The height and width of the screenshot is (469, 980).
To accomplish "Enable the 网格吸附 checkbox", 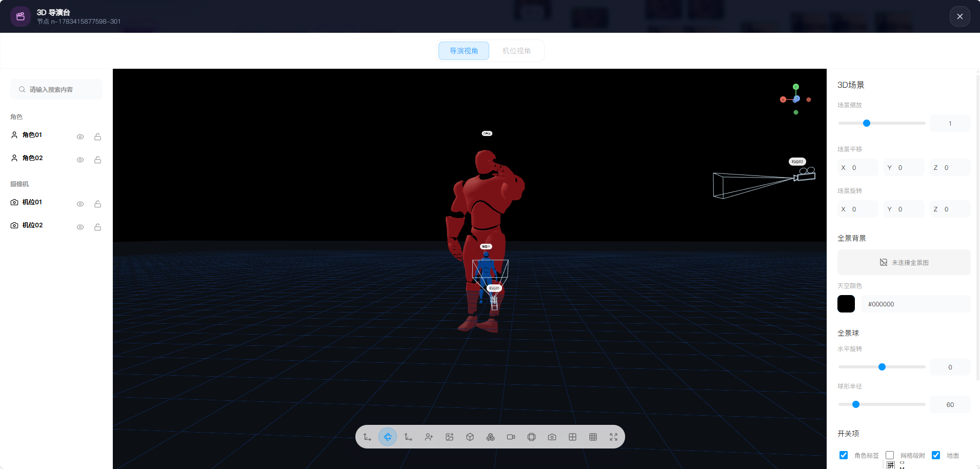I will click(x=890, y=455).
